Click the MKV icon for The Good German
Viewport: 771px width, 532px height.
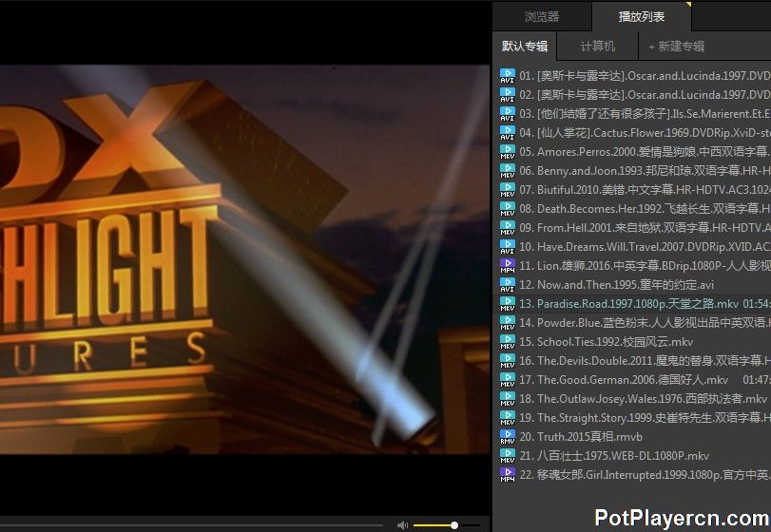[x=508, y=380]
